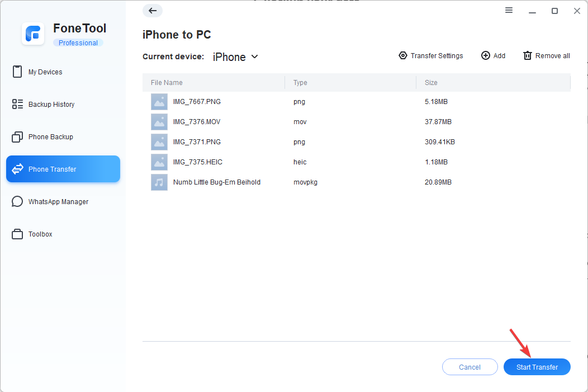Viewport: 588px width, 392px height.
Task: Switch to Phone Backup section
Action: tap(63, 137)
